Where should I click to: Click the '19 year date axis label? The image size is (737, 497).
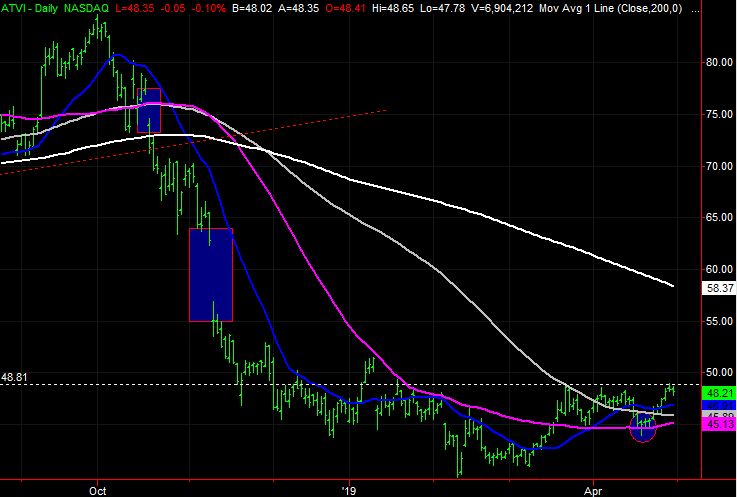pyautogui.click(x=349, y=491)
